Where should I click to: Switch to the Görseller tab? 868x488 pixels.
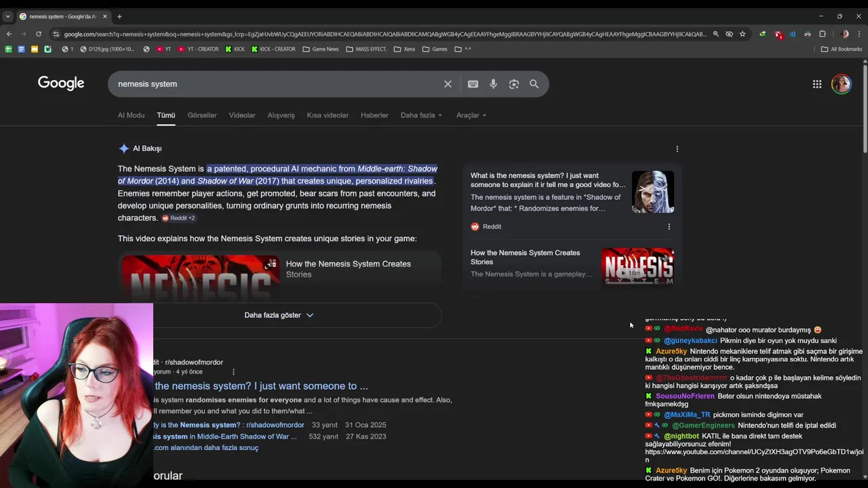pos(202,115)
